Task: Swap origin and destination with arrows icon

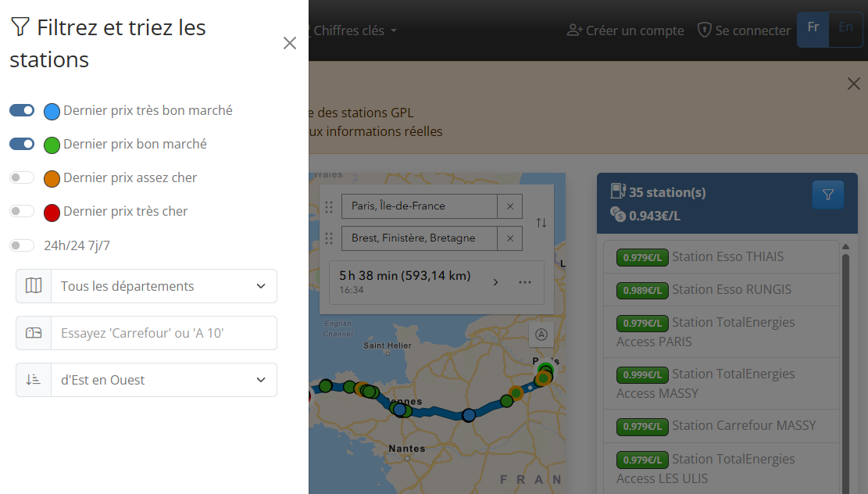Action: point(541,223)
